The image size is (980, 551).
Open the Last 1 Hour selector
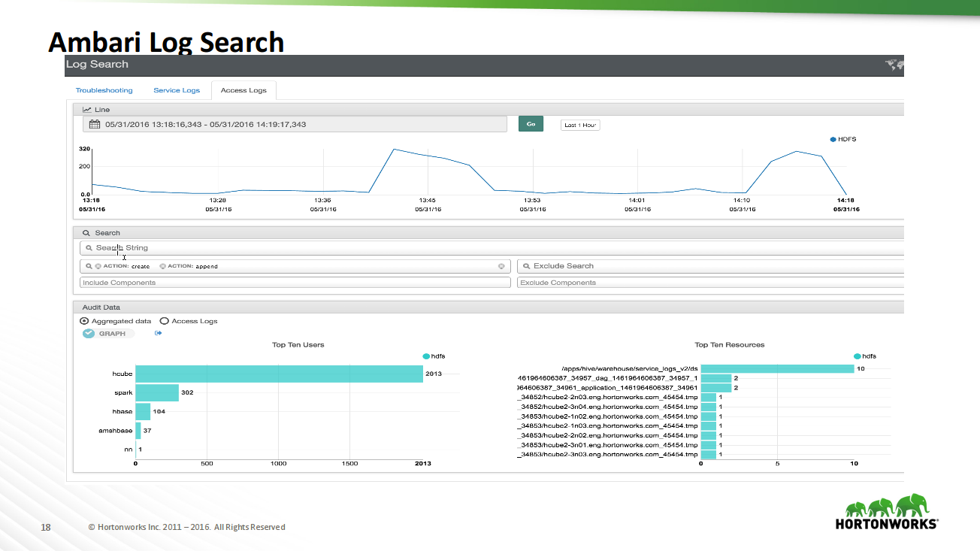(580, 125)
